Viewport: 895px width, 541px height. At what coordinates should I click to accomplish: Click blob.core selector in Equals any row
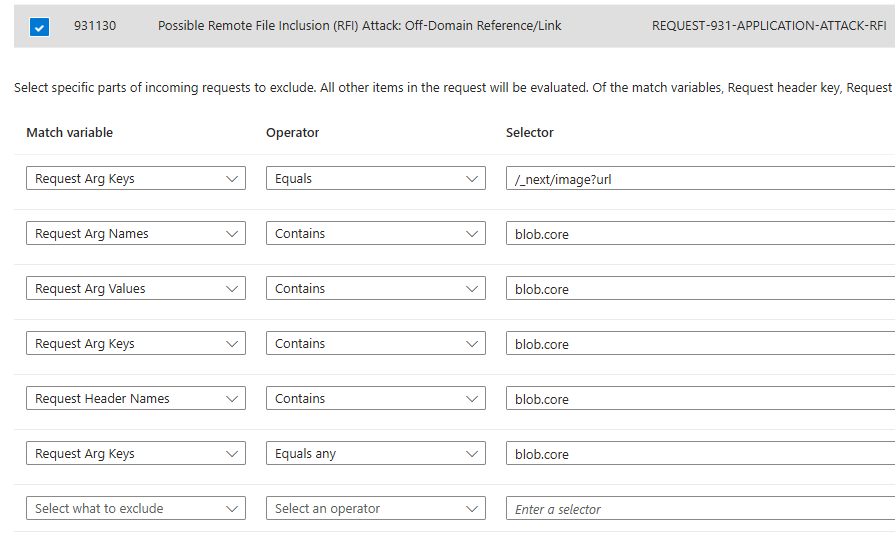coord(700,453)
